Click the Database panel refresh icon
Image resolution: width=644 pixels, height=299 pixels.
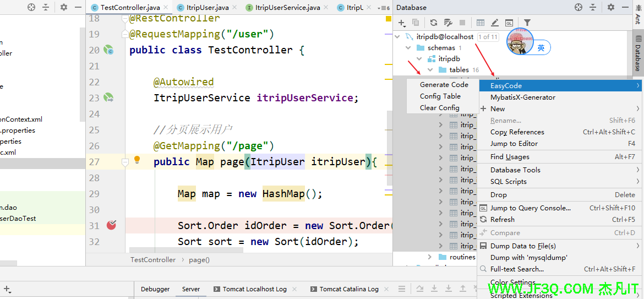pos(434,23)
